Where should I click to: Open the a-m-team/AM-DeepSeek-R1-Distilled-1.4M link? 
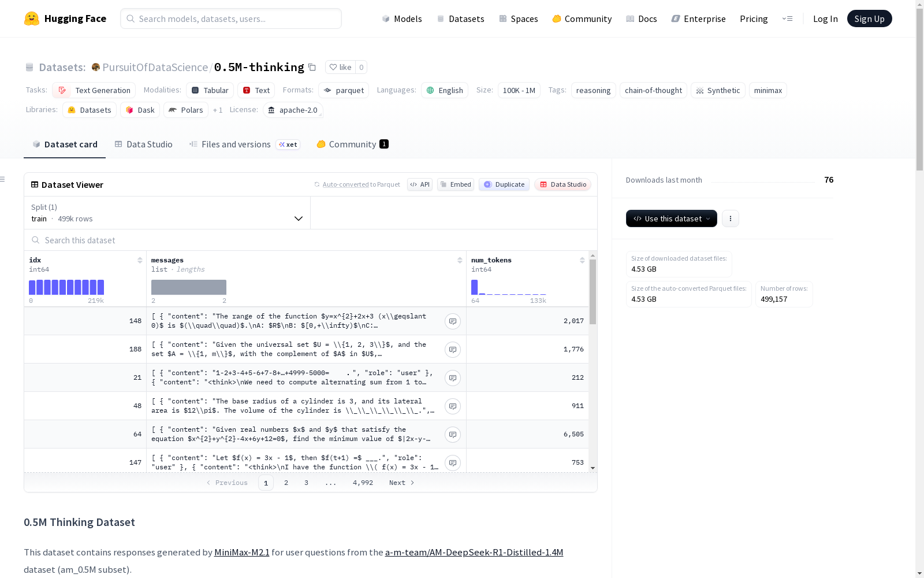(x=474, y=552)
